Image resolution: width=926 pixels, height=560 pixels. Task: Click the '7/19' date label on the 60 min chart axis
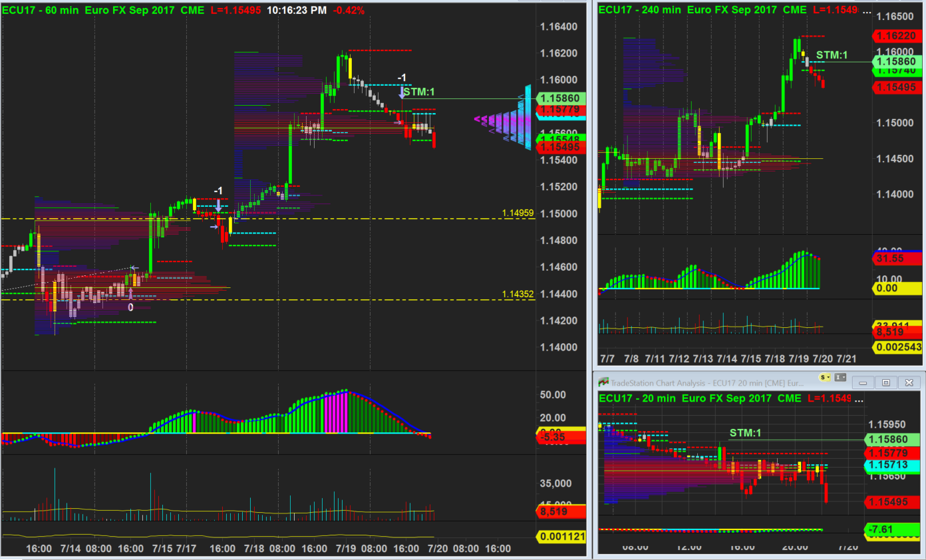(x=345, y=549)
